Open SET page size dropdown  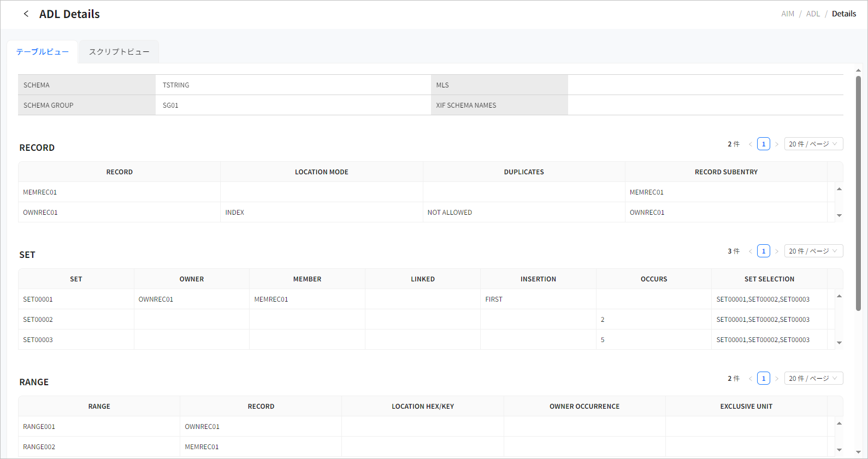pyautogui.click(x=813, y=251)
